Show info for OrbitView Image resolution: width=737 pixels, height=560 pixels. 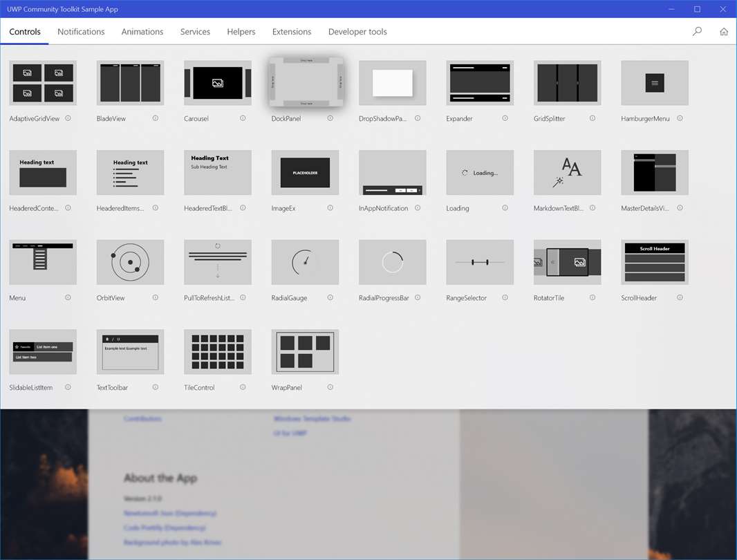click(x=156, y=298)
